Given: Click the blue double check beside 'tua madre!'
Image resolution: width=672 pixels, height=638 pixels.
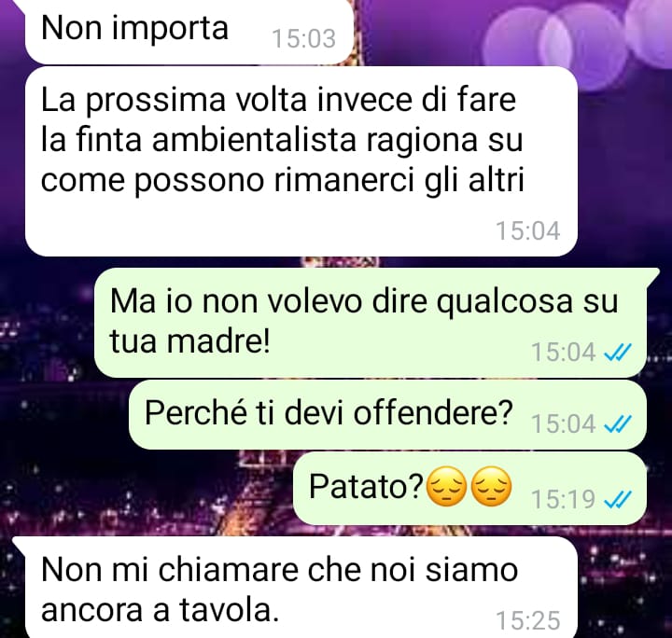Looking at the screenshot, I should [617, 353].
